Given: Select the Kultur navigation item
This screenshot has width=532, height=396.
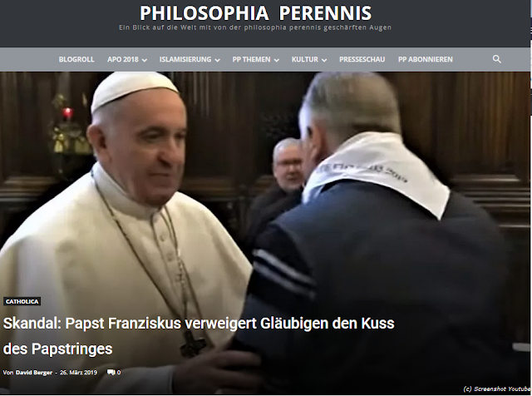Looking at the screenshot, I should 305,59.
